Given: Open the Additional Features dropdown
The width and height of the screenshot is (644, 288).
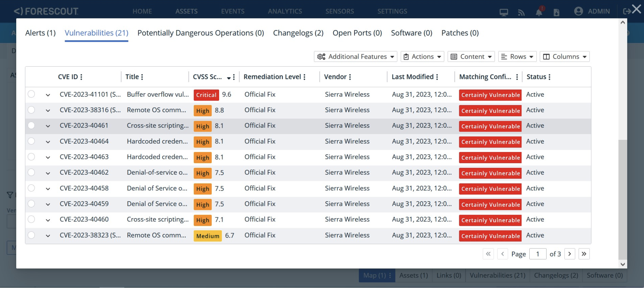Looking at the screenshot, I should tap(355, 57).
